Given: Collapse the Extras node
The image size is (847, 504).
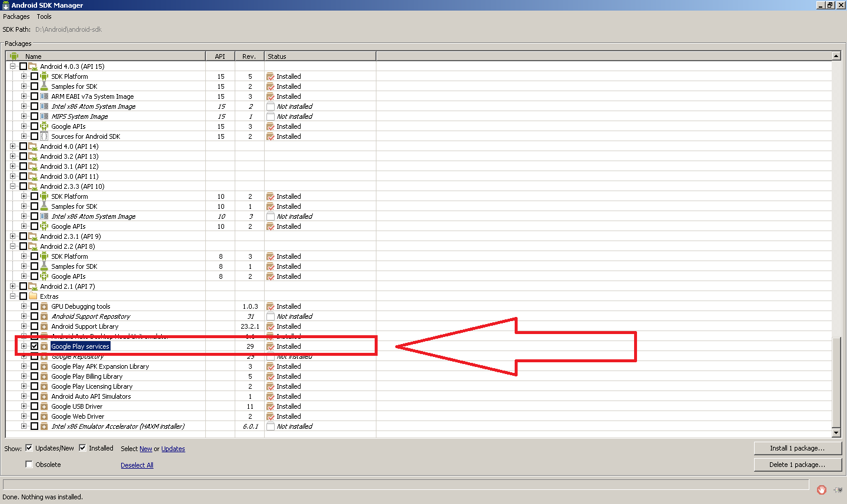Looking at the screenshot, I should coord(12,296).
